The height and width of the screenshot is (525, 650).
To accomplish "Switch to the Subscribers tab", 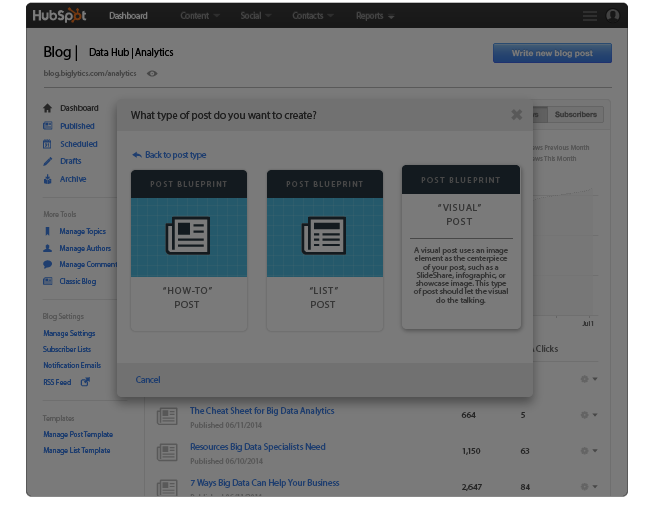I will tap(575, 114).
